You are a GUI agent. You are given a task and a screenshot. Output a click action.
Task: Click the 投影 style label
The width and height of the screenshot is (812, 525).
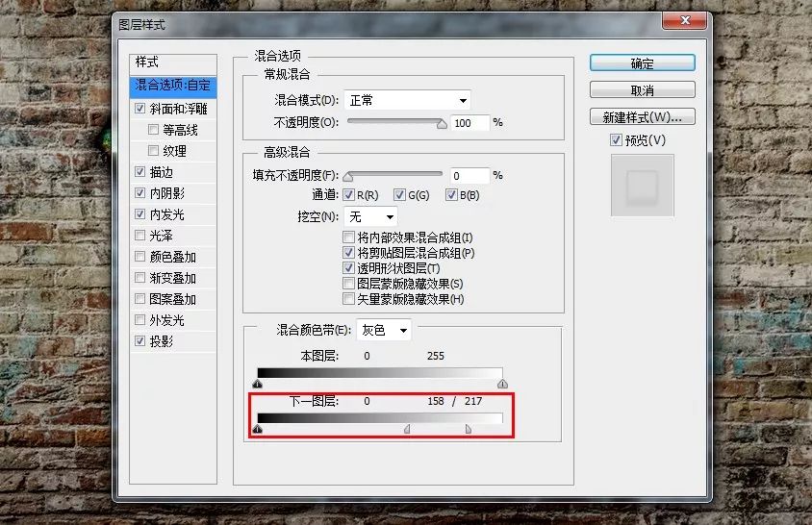(161, 341)
